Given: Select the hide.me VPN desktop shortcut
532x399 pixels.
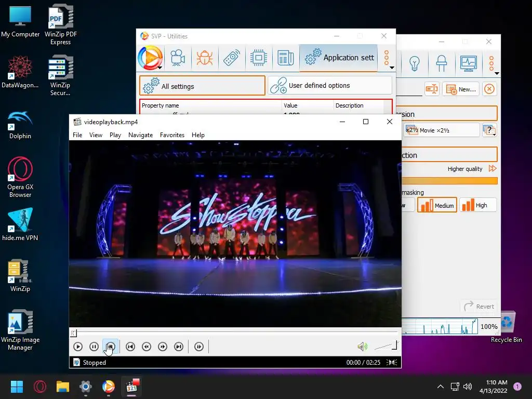Looking at the screenshot, I should click(20, 224).
